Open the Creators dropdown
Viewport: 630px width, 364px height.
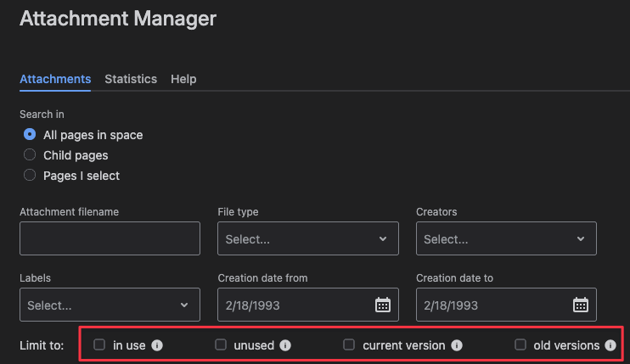tap(506, 238)
